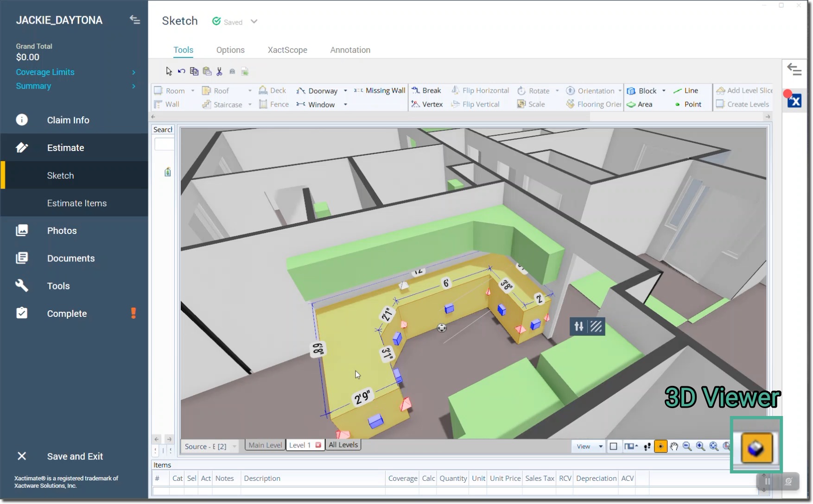Open the View dropdown

589,446
